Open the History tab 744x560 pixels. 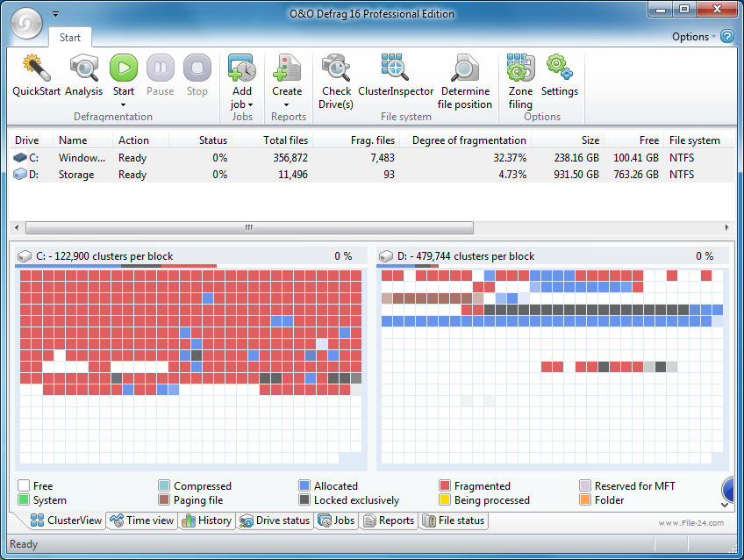coord(207,521)
